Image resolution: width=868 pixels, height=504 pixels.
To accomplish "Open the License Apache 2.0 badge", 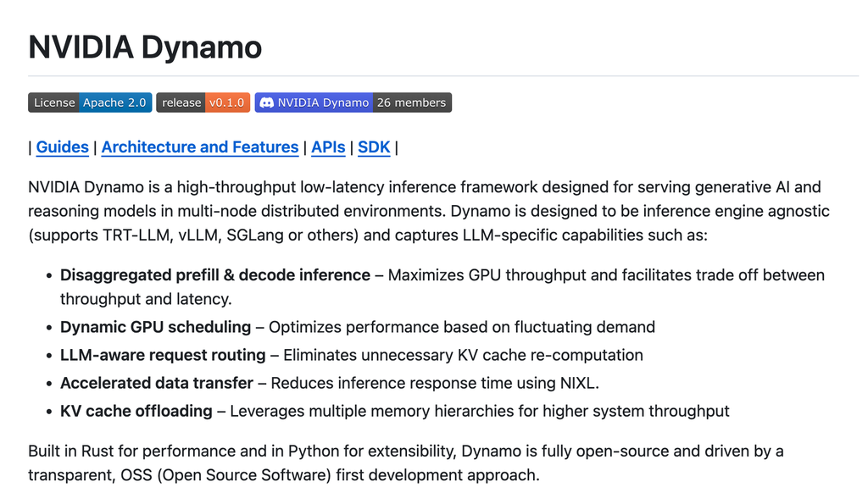I will pos(90,102).
